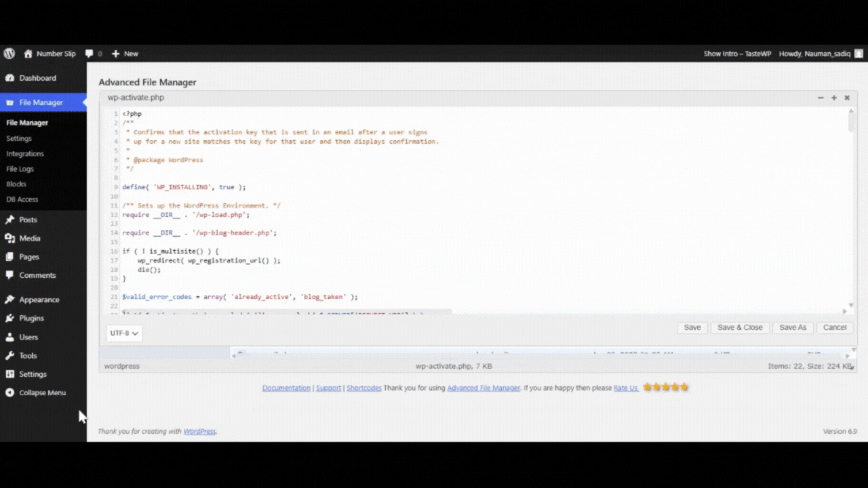This screenshot has width=868, height=488.
Task: Click the WordPress logo in the admin bar
Action: tap(9, 54)
